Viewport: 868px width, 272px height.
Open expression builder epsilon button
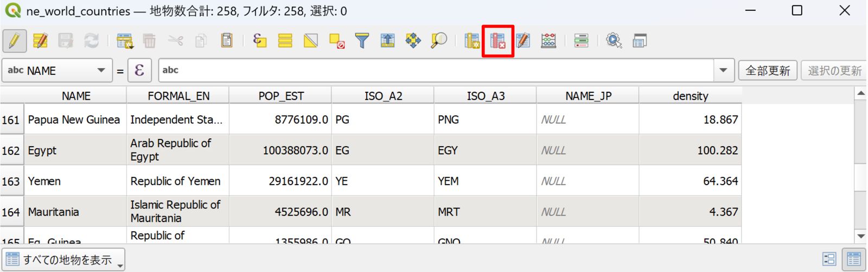(x=139, y=71)
